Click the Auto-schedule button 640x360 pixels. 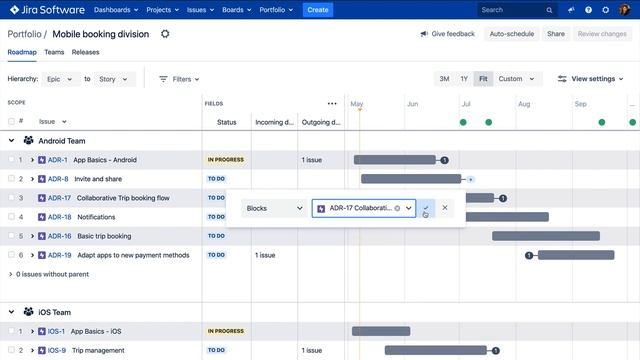coord(512,34)
